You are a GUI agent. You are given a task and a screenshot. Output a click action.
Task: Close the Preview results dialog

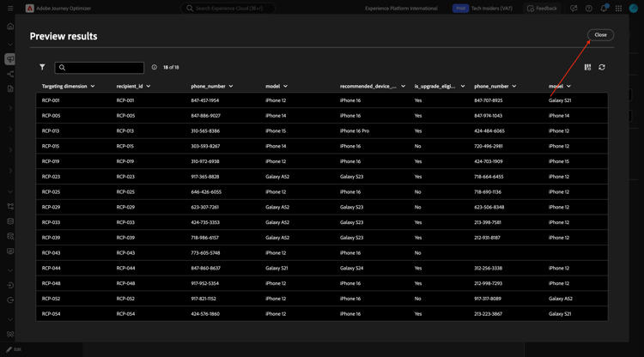600,35
